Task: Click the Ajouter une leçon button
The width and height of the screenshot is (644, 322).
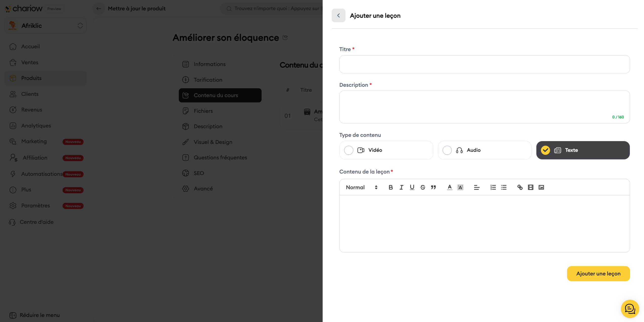Action: click(598, 273)
